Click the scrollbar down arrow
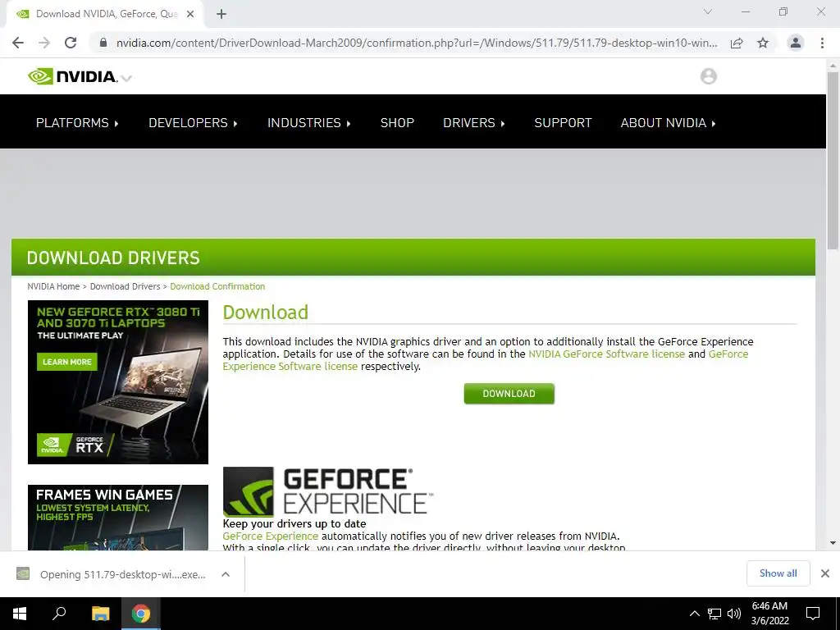The height and width of the screenshot is (630, 840). pos(833,543)
